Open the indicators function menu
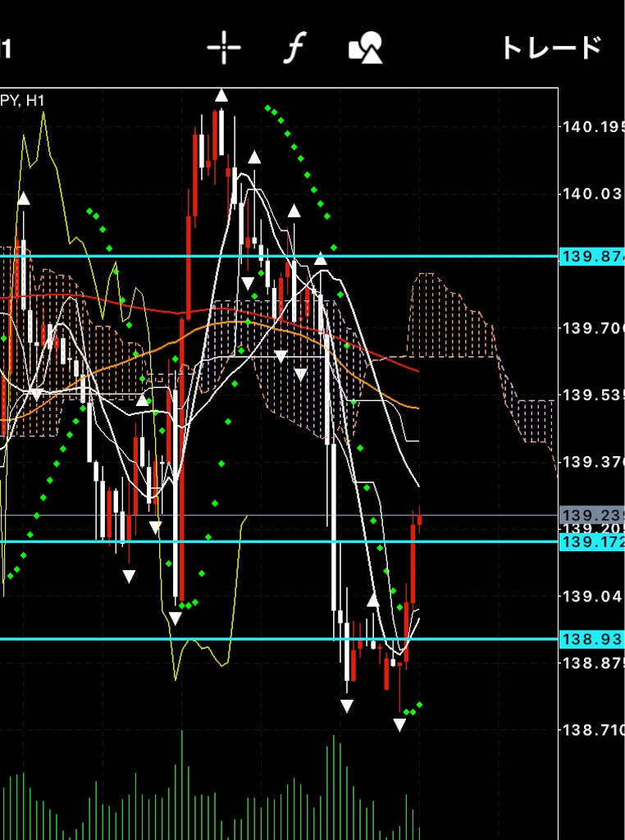Image resolution: width=625 pixels, height=840 pixels. [294, 48]
